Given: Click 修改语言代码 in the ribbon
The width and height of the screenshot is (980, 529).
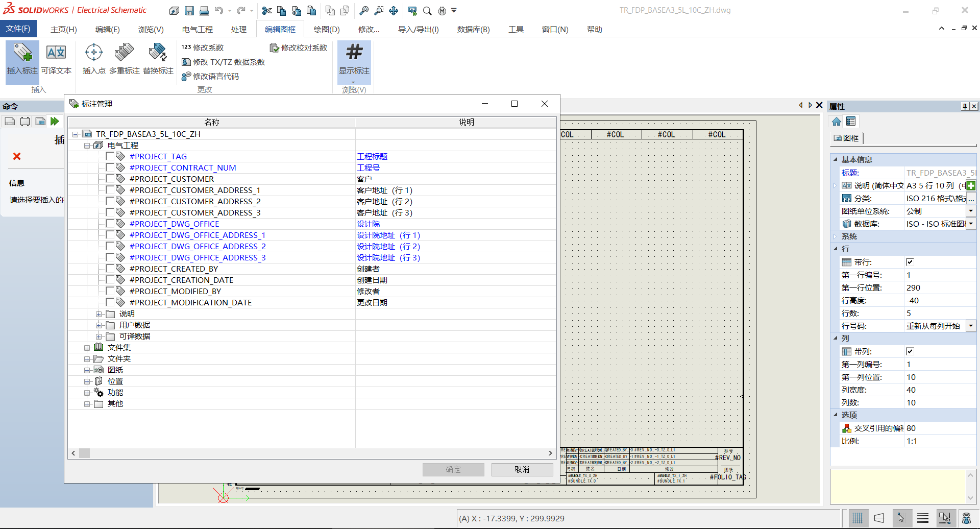Looking at the screenshot, I should [210, 76].
